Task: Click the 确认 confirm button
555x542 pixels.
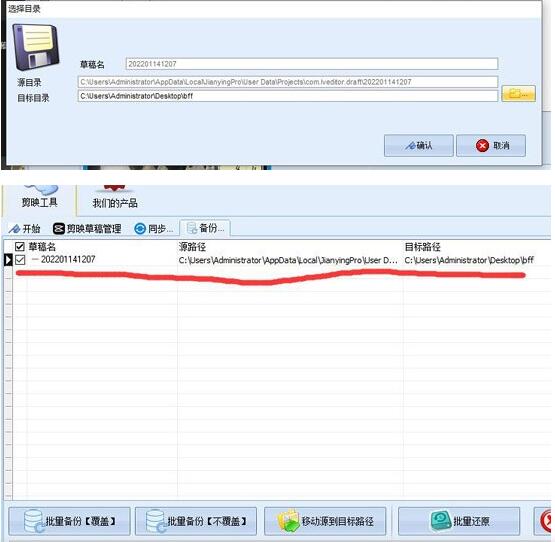Action: pos(418,146)
